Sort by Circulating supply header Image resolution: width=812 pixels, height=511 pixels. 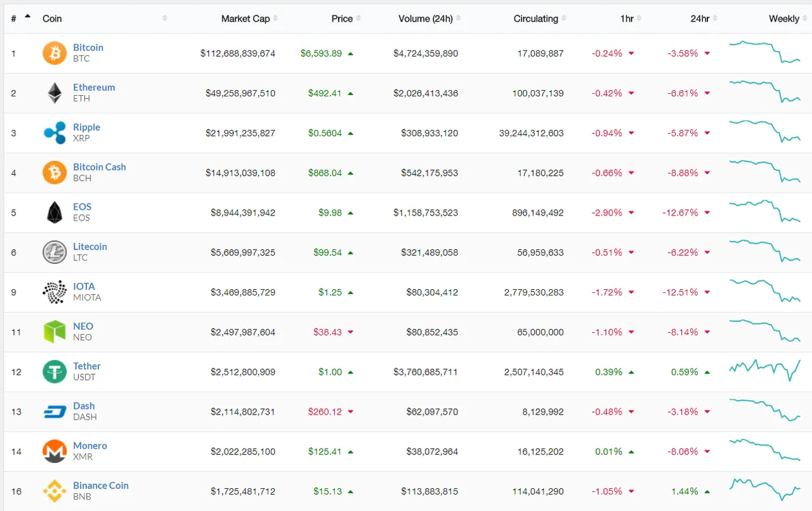tap(535, 18)
